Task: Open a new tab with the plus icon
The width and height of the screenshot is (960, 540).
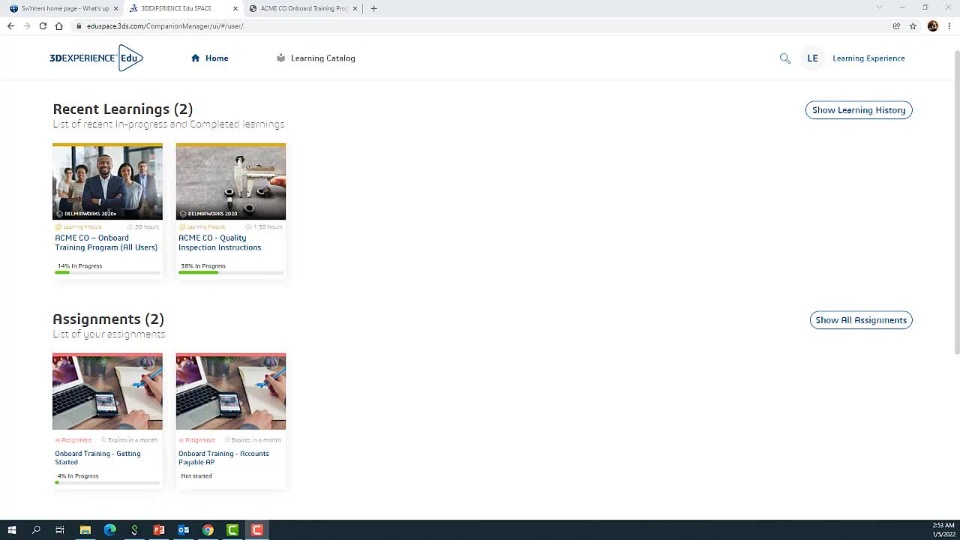Action: point(373,9)
